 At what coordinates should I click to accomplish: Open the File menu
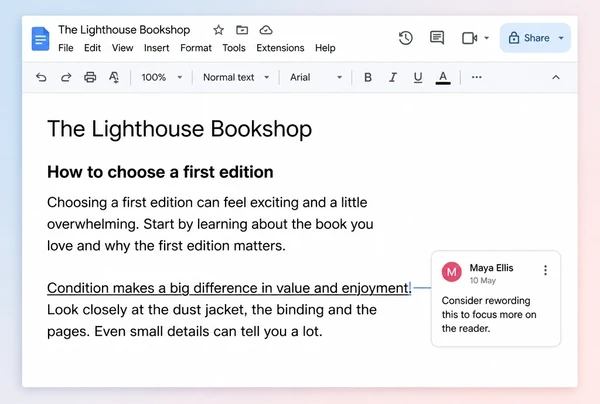[x=66, y=48]
